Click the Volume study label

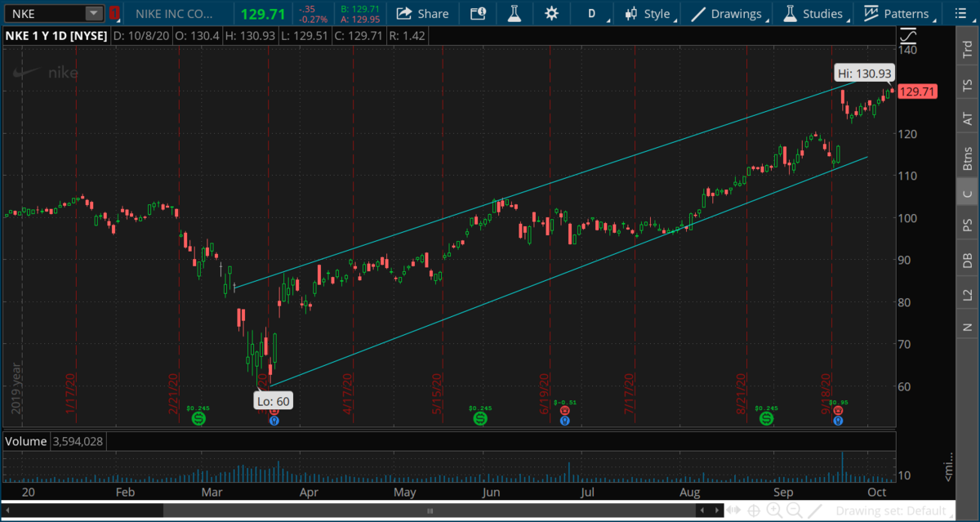coord(25,442)
